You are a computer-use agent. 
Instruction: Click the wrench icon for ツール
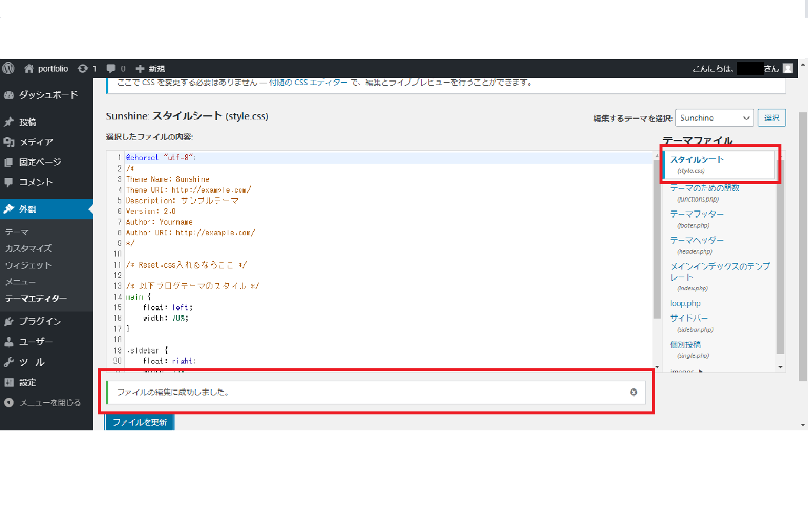pos(9,362)
